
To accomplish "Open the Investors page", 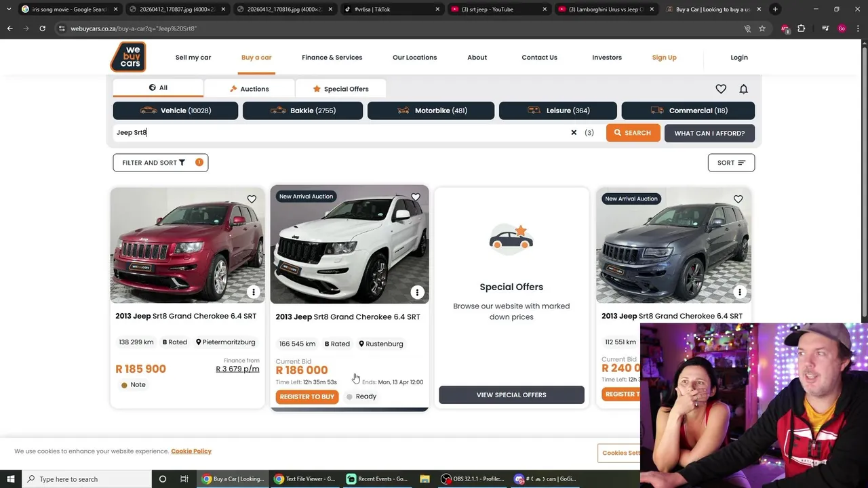I will pos(607,58).
